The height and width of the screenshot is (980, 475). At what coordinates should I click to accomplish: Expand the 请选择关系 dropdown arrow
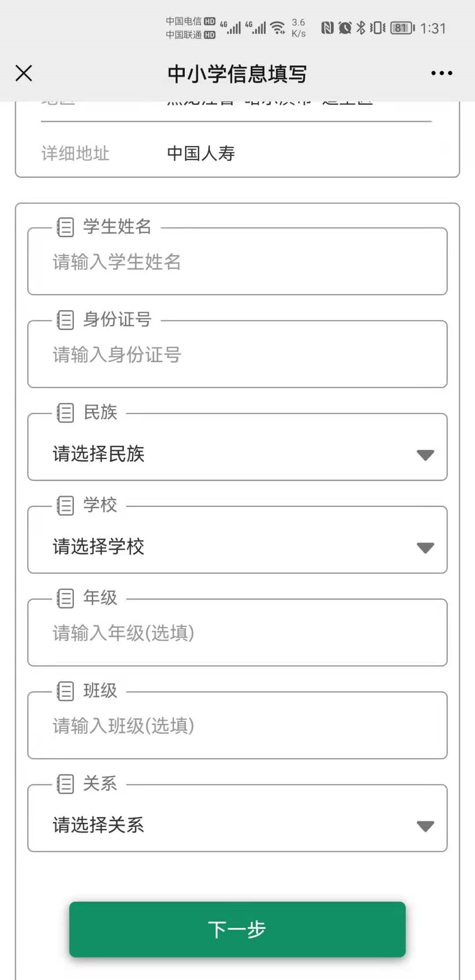425,826
